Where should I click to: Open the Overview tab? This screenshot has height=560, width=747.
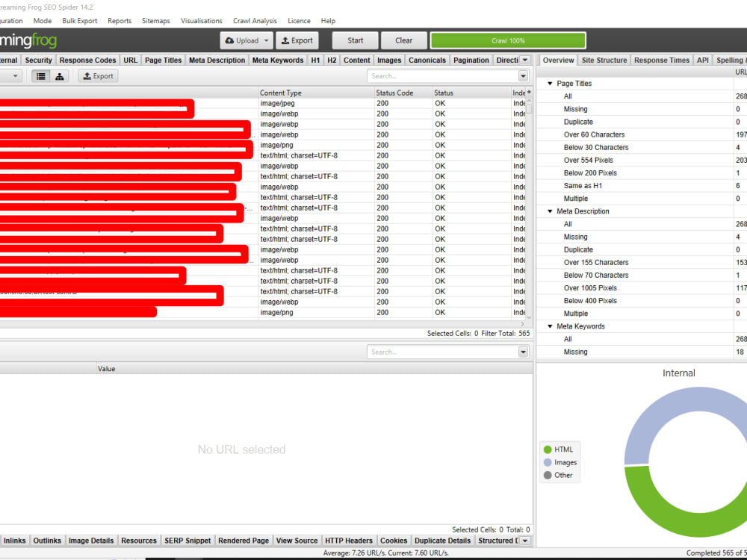pyautogui.click(x=558, y=60)
